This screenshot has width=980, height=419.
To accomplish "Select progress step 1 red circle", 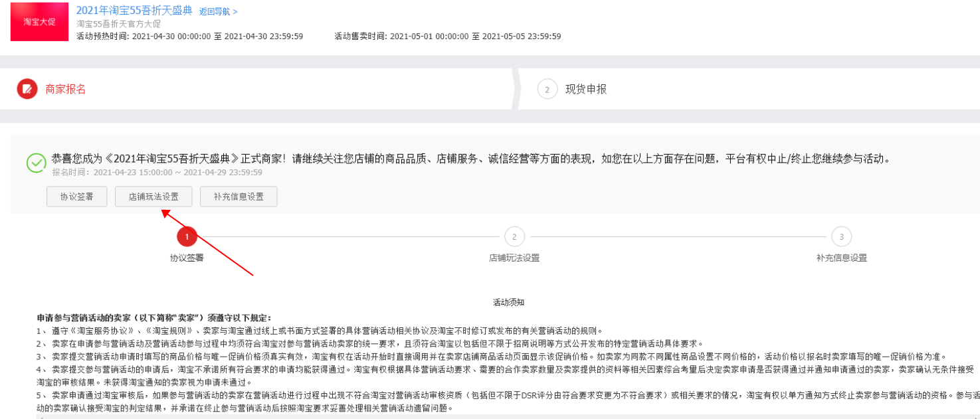I will 187,236.
